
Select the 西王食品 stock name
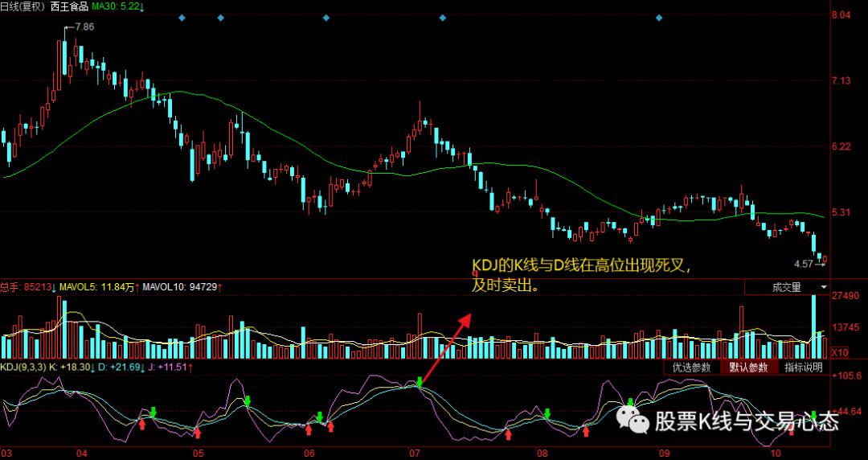[69, 8]
